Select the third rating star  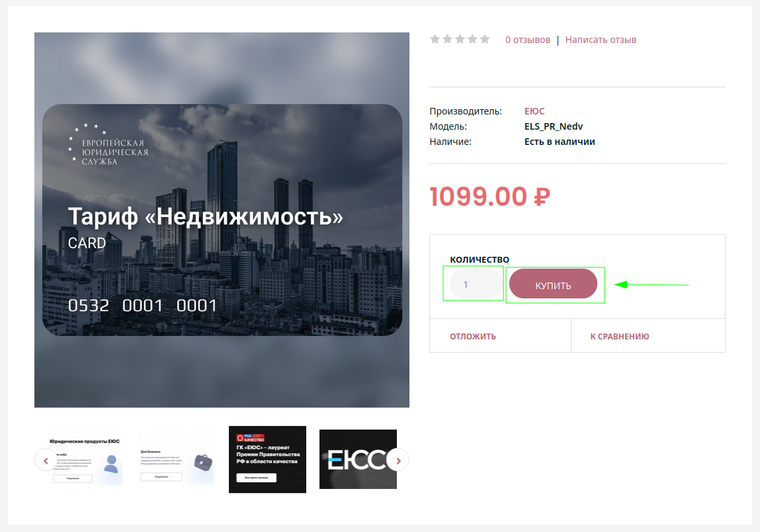pos(460,39)
